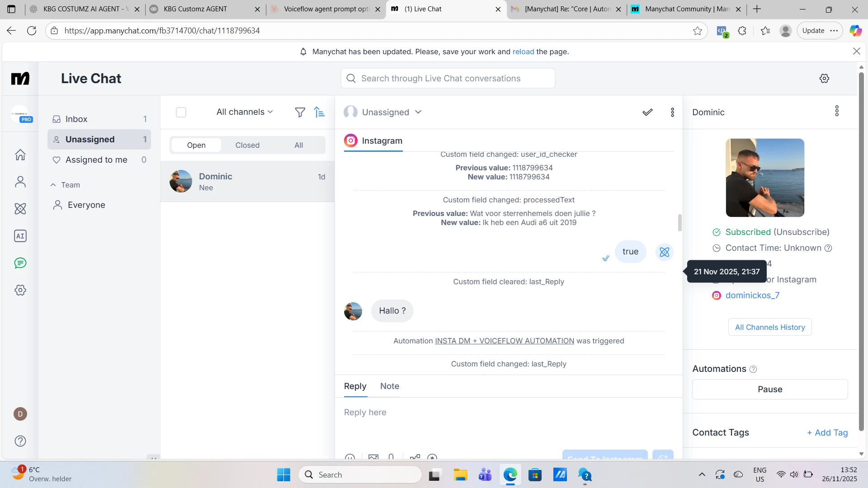Mark conversation done with checkmark icon
Viewport: 868px width, 488px height.
click(x=647, y=112)
